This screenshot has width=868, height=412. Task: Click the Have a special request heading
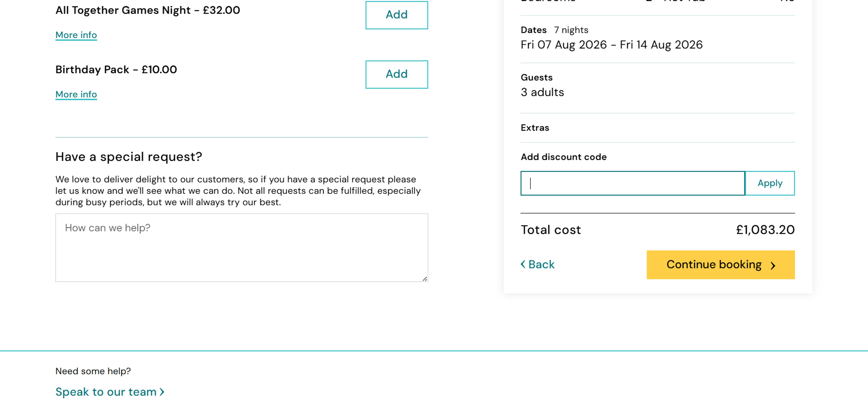[x=128, y=156]
